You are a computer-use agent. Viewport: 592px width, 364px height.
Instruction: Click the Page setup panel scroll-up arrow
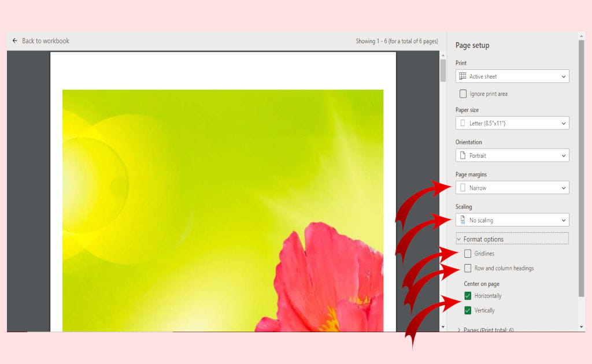tap(582, 36)
